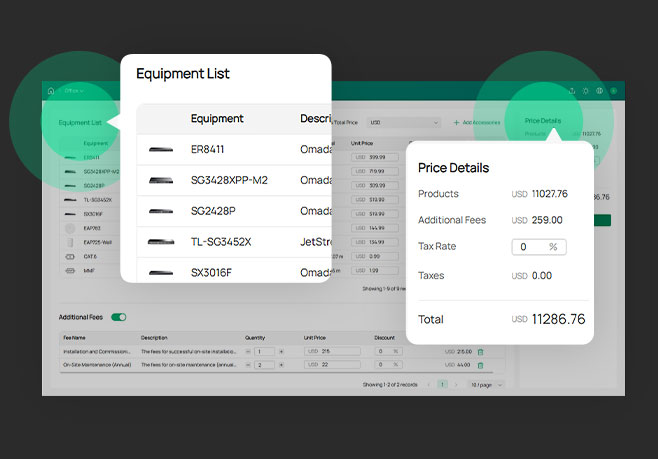The width and height of the screenshot is (658, 459).
Task: Click unit price field showing 22
Action: [x=332, y=365]
